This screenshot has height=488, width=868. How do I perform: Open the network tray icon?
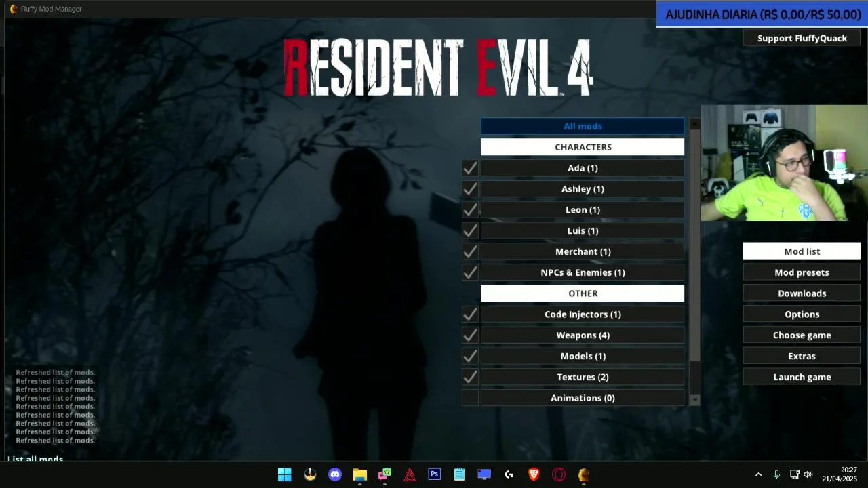(x=794, y=474)
